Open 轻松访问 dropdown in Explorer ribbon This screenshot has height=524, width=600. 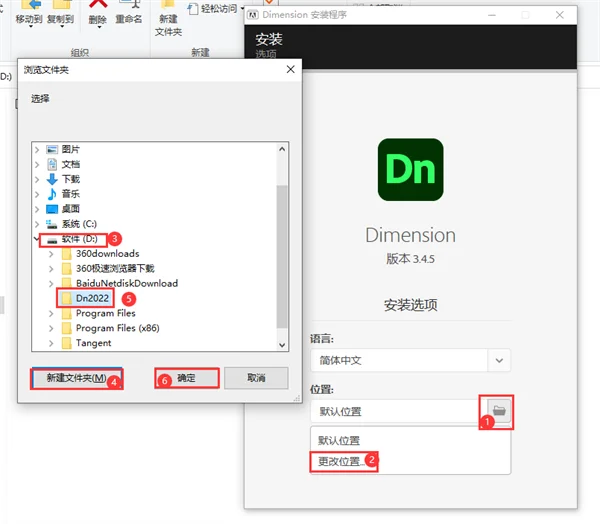click(x=217, y=8)
